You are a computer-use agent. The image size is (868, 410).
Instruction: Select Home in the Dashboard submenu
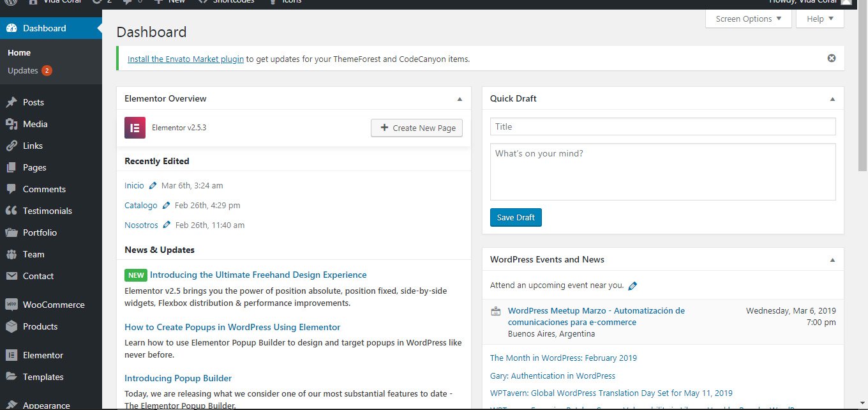19,53
